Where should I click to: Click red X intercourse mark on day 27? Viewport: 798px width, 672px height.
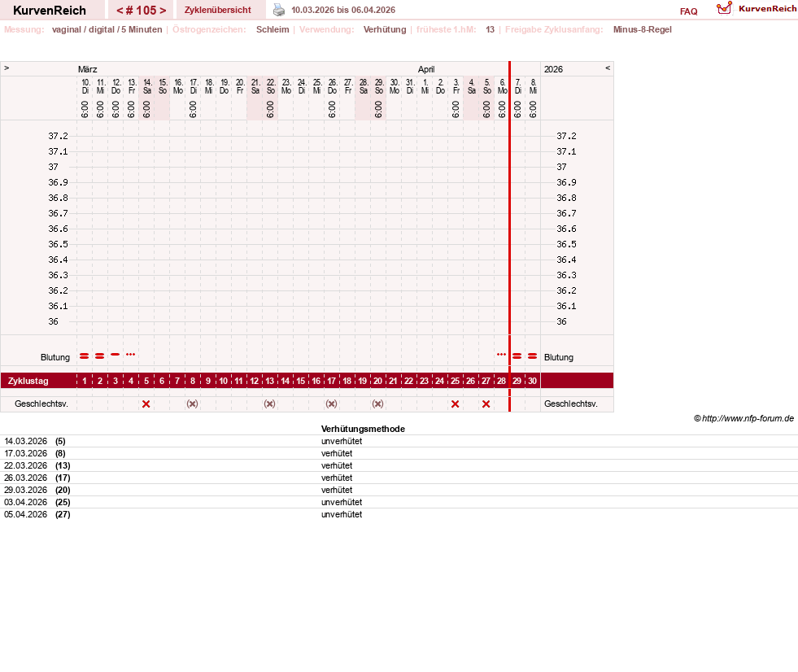click(x=486, y=404)
